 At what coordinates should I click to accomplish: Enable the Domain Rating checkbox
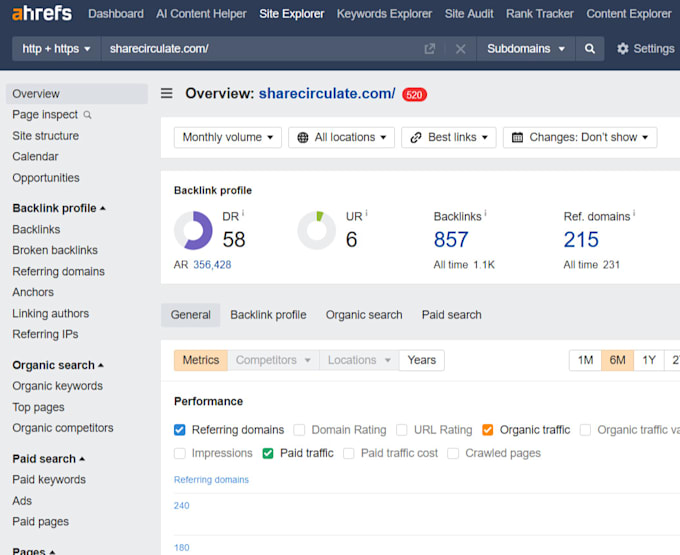[299, 430]
